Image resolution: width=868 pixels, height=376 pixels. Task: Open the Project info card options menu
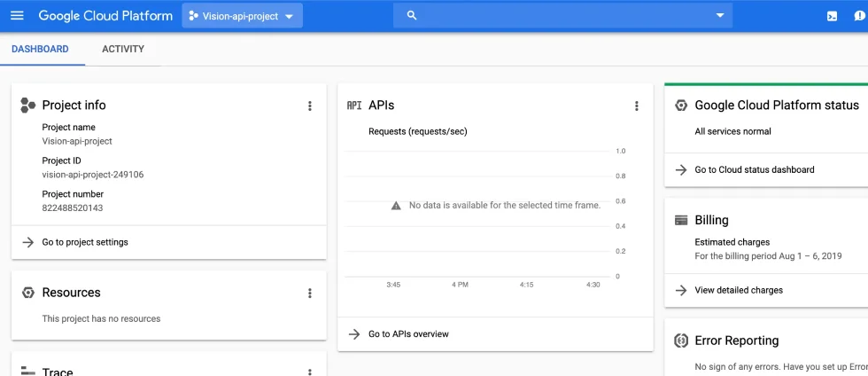pyautogui.click(x=310, y=106)
